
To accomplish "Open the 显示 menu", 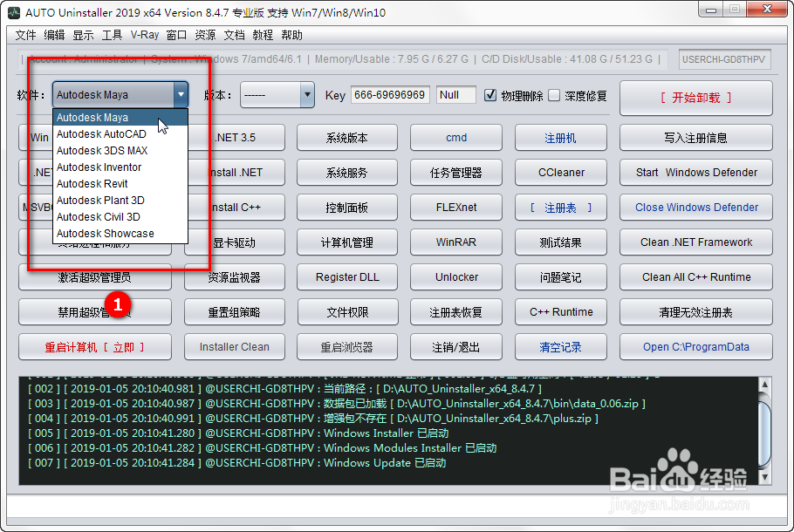I will coord(83,35).
